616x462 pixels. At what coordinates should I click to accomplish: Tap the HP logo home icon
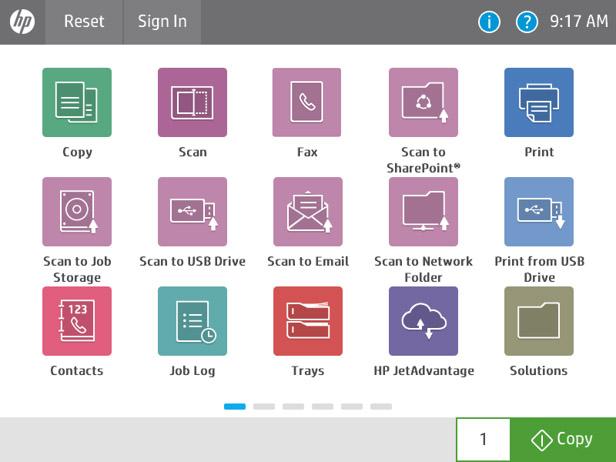(22, 22)
